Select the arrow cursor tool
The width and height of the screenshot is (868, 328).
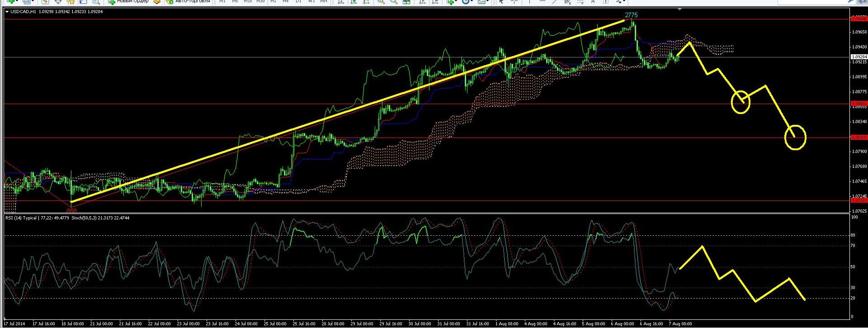point(501,2)
